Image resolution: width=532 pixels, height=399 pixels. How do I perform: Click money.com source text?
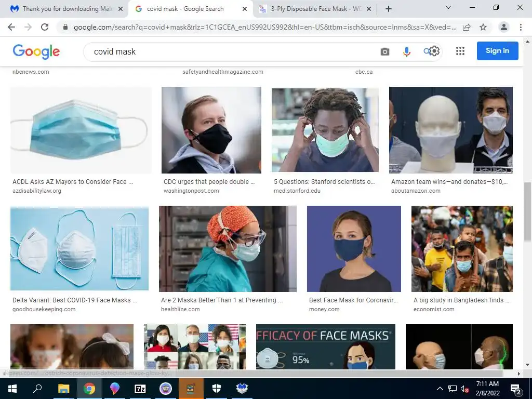(324, 310)
